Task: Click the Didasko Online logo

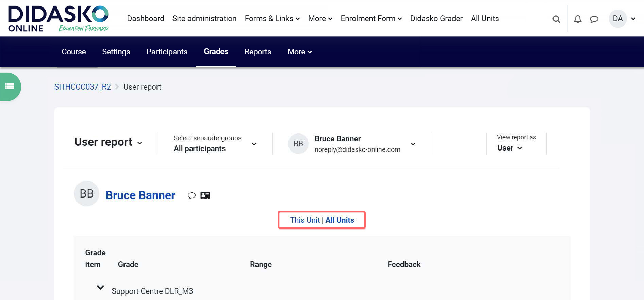Action: pos(58,18)
